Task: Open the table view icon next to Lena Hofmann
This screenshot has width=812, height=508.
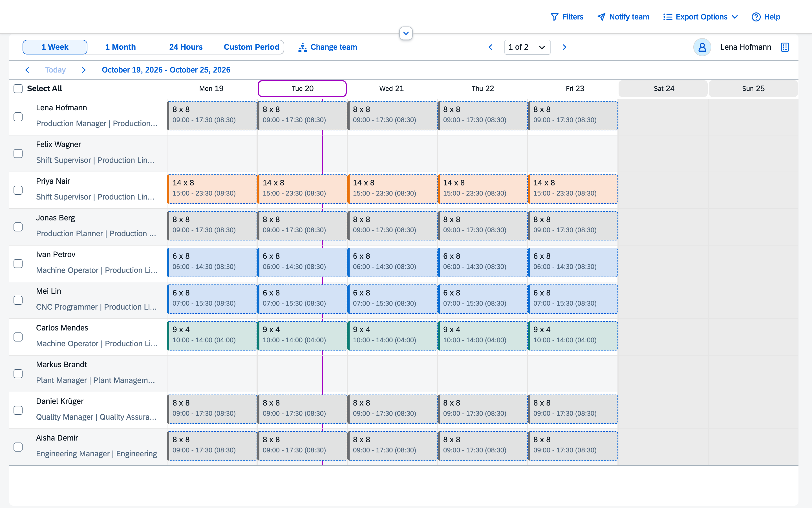Action: pos(785,47)
